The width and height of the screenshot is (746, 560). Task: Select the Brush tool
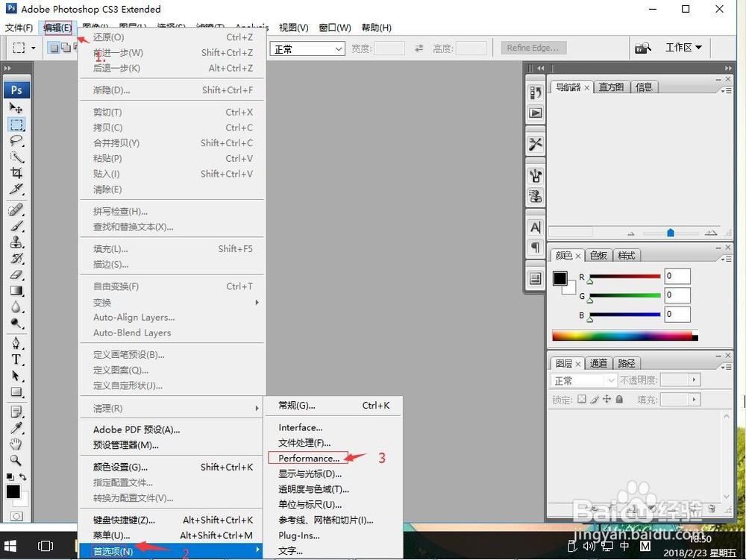[16, 226]
